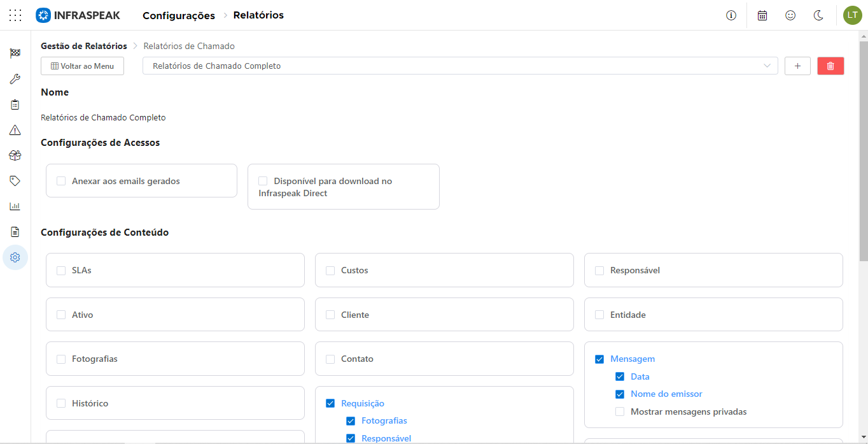Uncheck the Requisição checkbox
Image resolution: width=868 pixels, height=444 pixels.
tap(330, 403)
